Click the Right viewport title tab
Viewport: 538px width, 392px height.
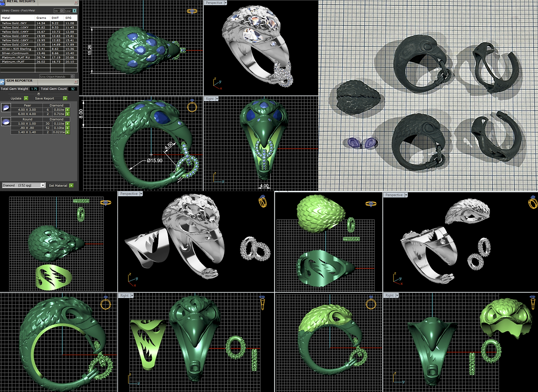[209, 99]
